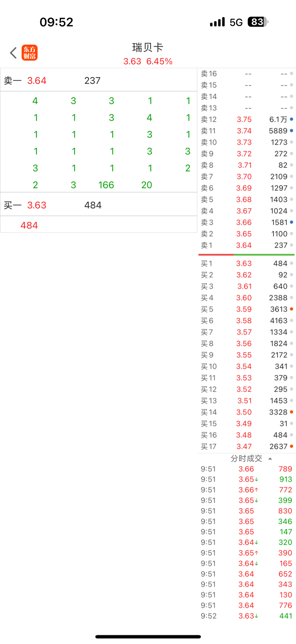This screenshot has height=644, width=296.
Task: Select the 买11 row at 3.53
Action: click(247, 378)
